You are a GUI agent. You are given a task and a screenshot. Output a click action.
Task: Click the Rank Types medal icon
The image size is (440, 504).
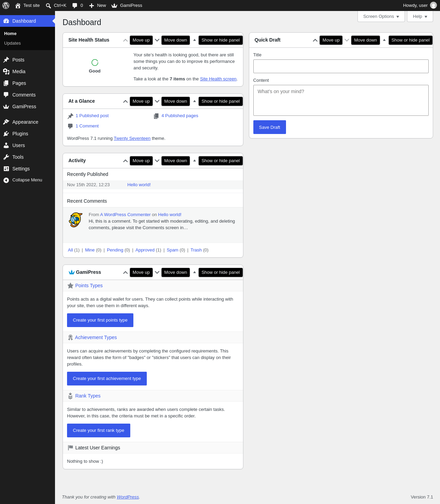point(70,396)
